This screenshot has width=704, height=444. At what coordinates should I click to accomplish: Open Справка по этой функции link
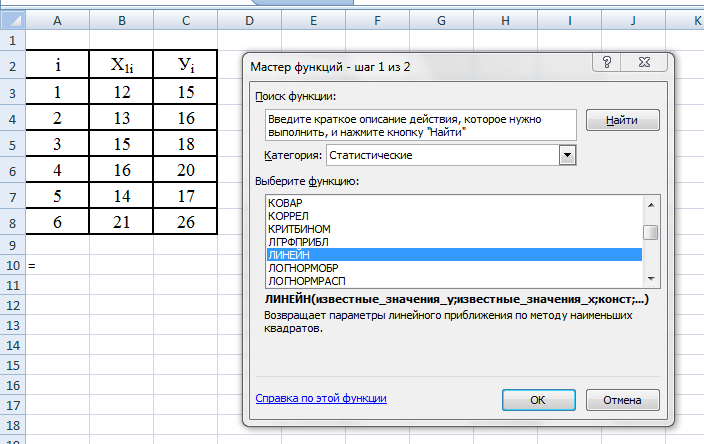321,398
